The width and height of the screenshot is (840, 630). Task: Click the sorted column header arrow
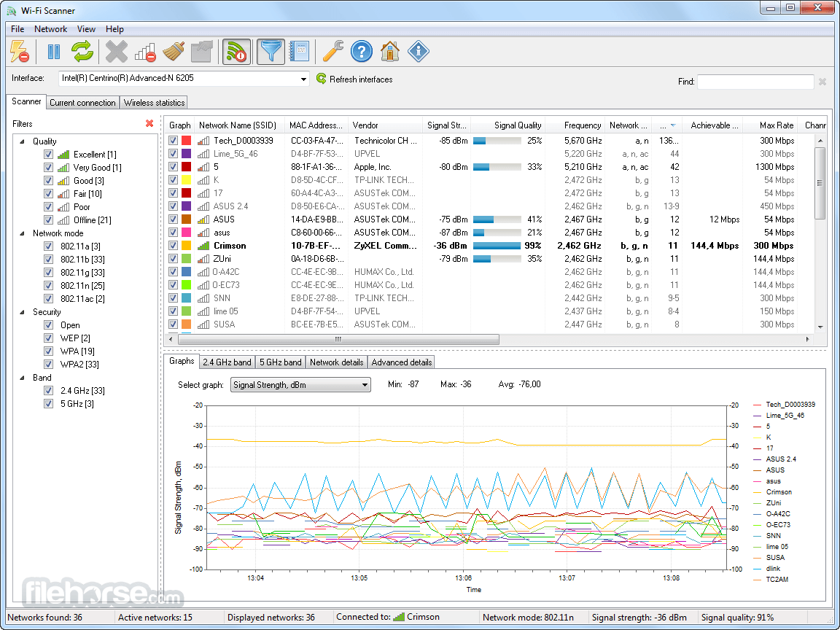click(x=674, y=125)
